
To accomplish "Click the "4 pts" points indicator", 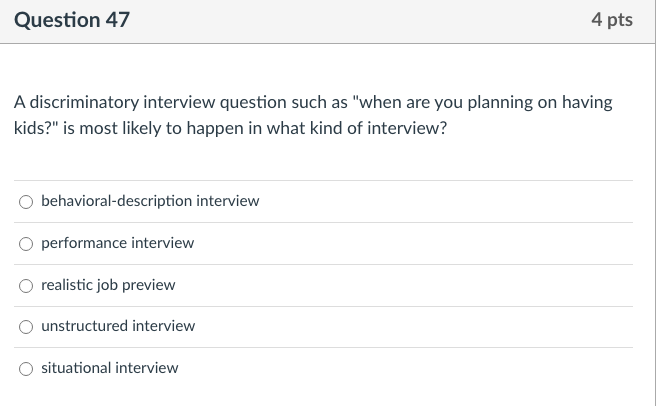I will coord(612,20).
